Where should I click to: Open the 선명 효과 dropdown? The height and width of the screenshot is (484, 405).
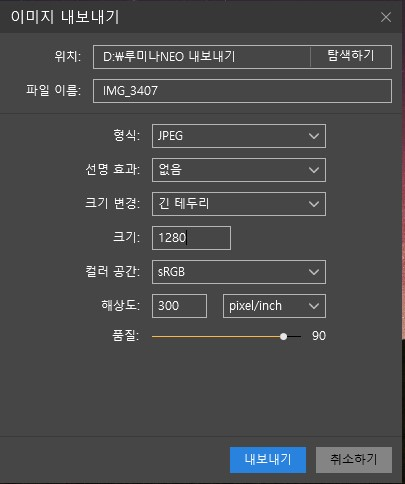[239, 170]
